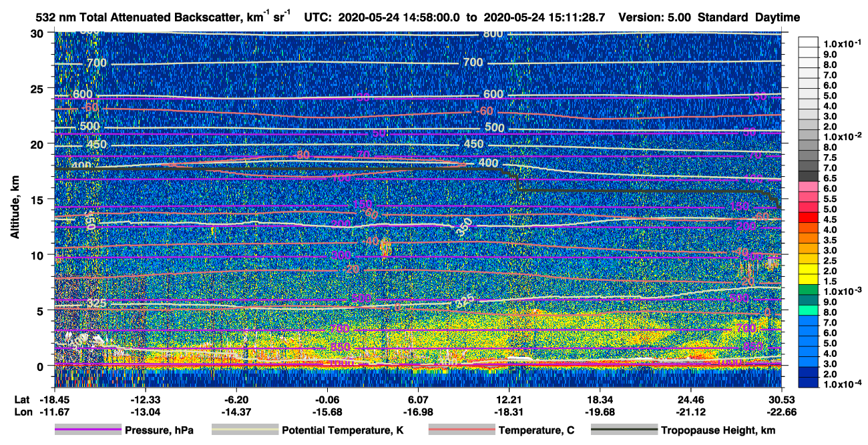Click the longitude value '-19.68'
This screenshot has height=445, width=868.
(x=601, y=412)
